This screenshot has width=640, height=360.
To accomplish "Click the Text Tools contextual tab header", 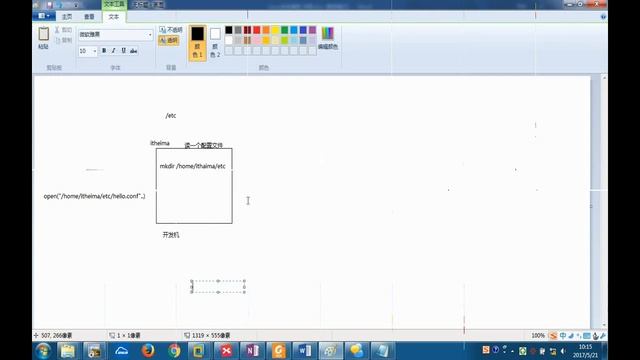I will tap(114, 4).
